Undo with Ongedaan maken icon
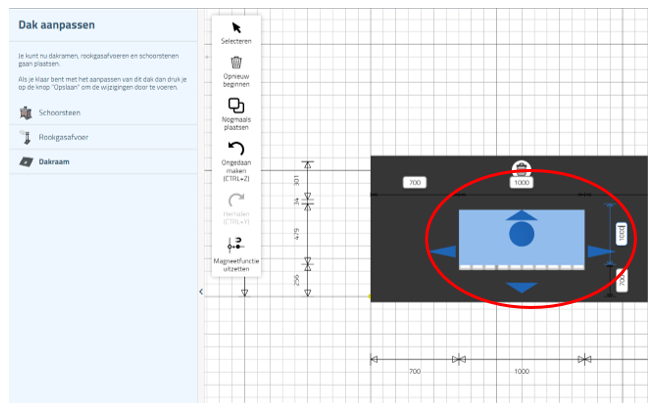Image resolution: width=654 pixels, height=410 pixels. [x=236, y=149]
